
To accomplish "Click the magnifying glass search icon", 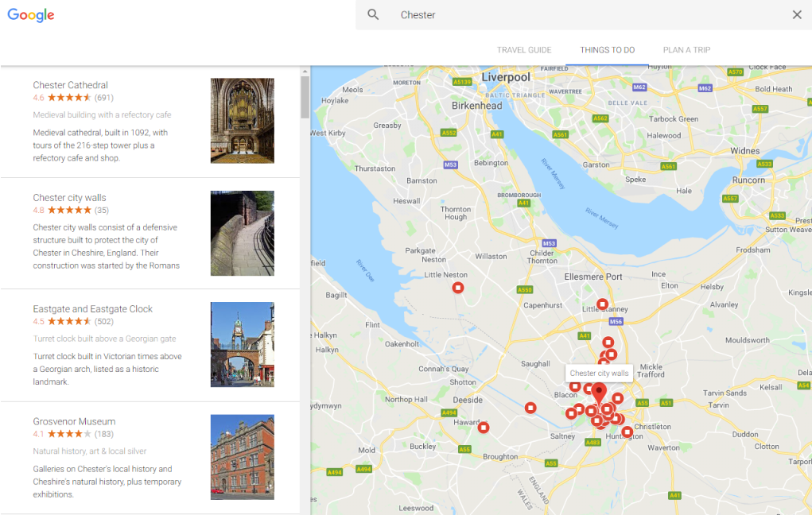I will click(x=373, y=15).
